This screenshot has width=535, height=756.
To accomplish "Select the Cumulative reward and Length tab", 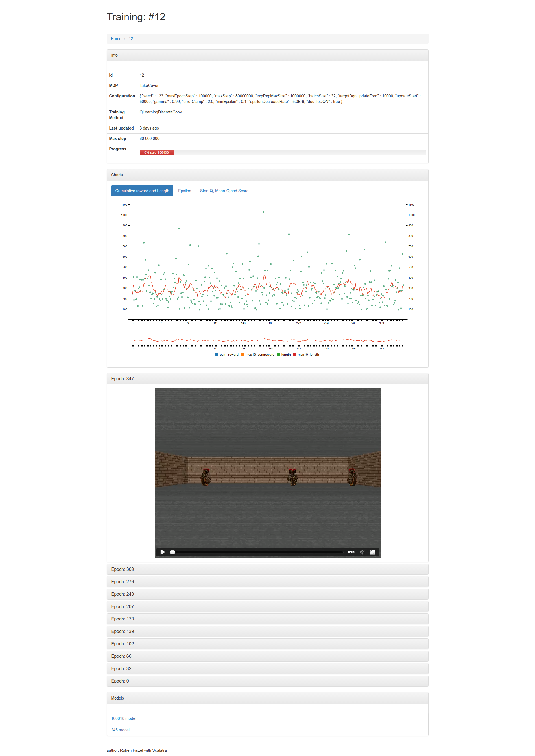I will 142,191.
